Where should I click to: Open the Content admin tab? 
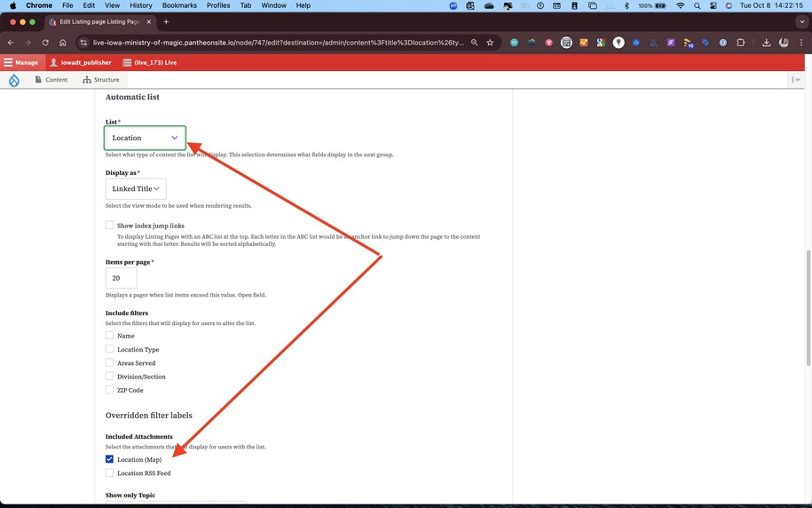click(x=51, y=79)
